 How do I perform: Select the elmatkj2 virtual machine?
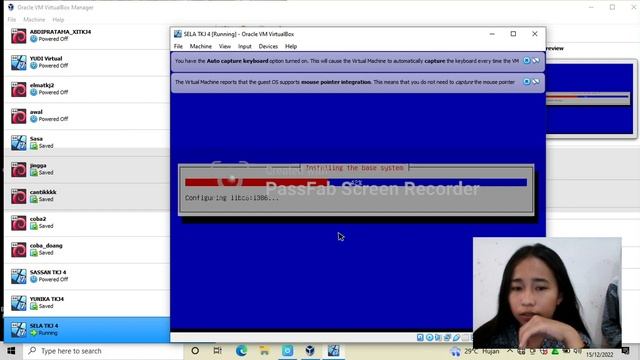[87, 89]
